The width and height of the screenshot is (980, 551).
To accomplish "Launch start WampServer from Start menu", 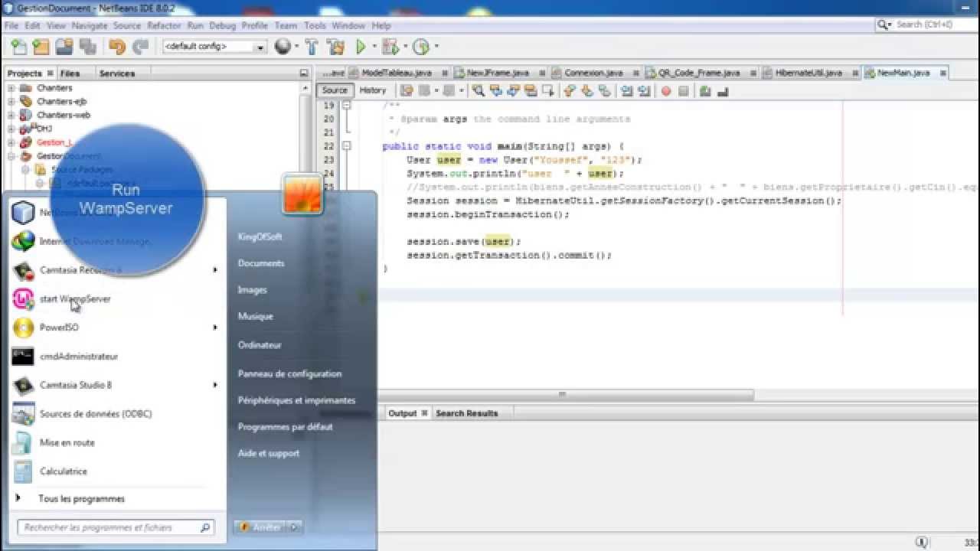I will (75, 299).
